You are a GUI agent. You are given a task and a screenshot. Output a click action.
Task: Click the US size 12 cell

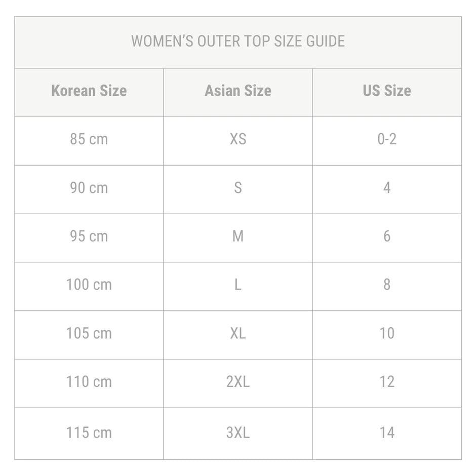point(387,382)
